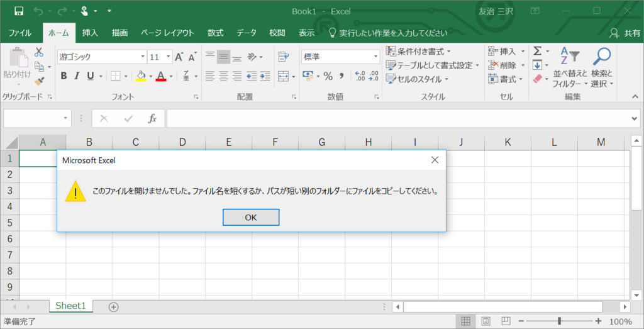Open fill color dropdown arrow

(150, 76)
